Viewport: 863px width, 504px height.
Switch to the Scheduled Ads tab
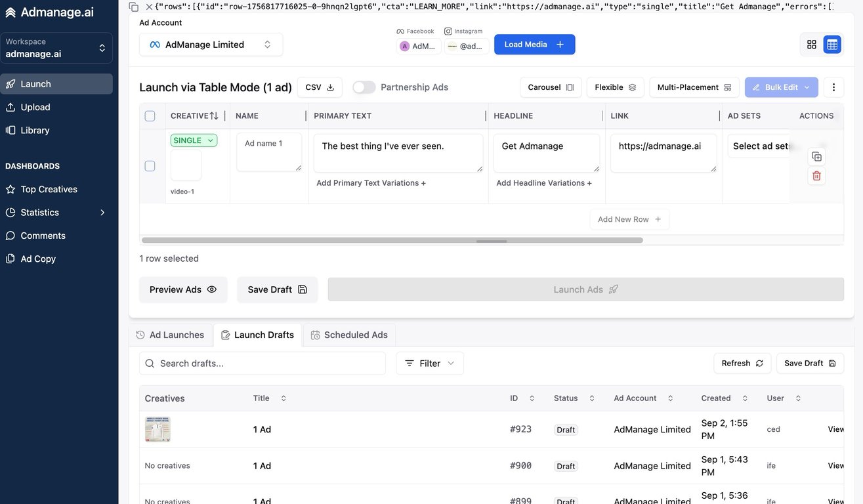pyautogui.click(x=350, y=335)
